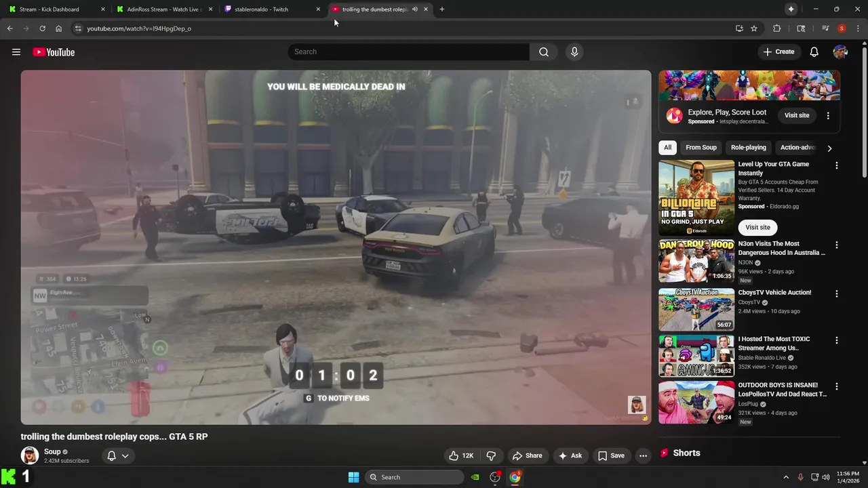
Task: Click the Windows taskbar search box
Action: (414, 477)
